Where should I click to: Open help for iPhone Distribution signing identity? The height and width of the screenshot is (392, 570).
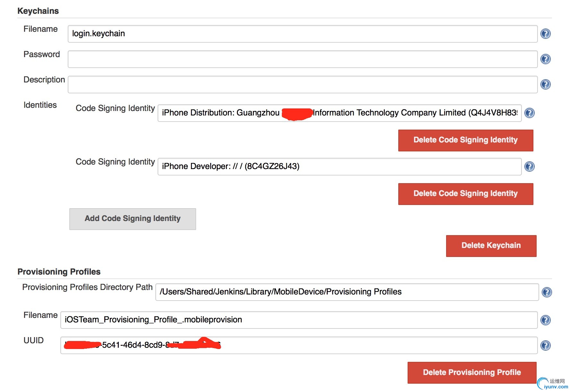pyautogui.click(x=530, y=113)
